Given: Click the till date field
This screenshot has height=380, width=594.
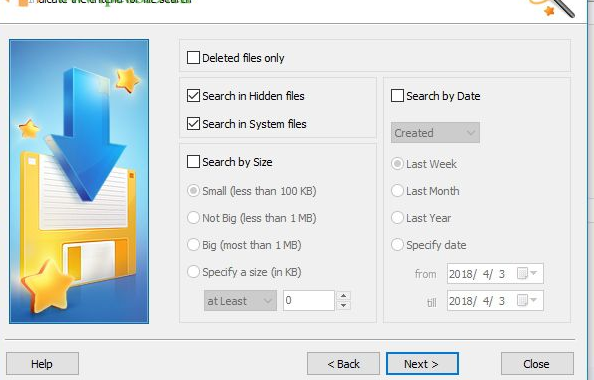Looking at the screenshot, I should click(495, 301).
